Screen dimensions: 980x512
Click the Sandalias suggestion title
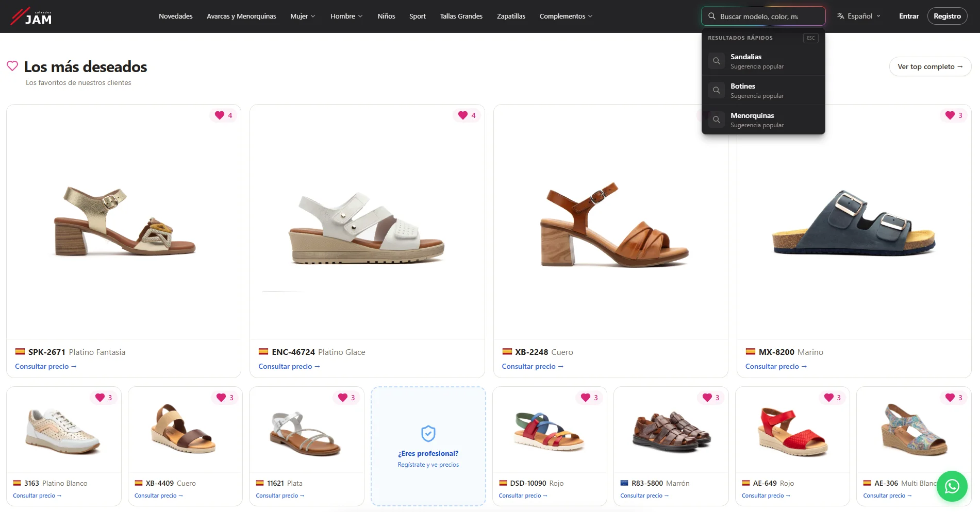(x=745, y=57)
